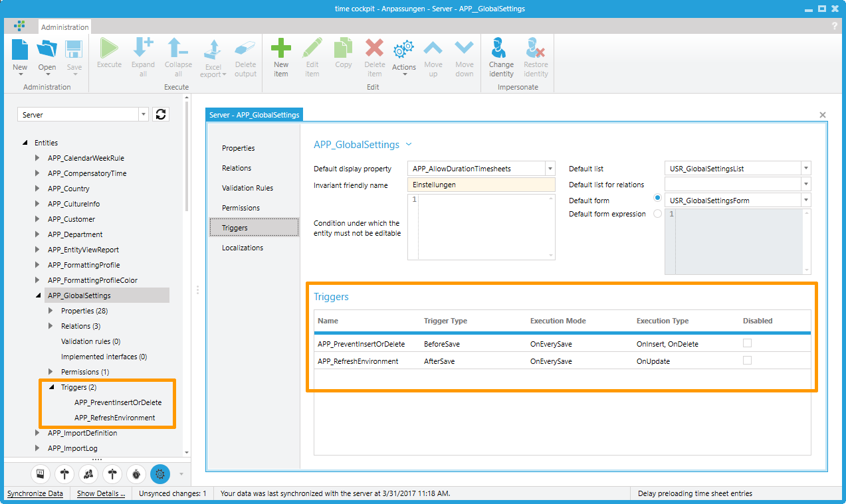Sort triggers by Trigger Type column header
The image size is (846, 504).
click(x=445, y=321)
